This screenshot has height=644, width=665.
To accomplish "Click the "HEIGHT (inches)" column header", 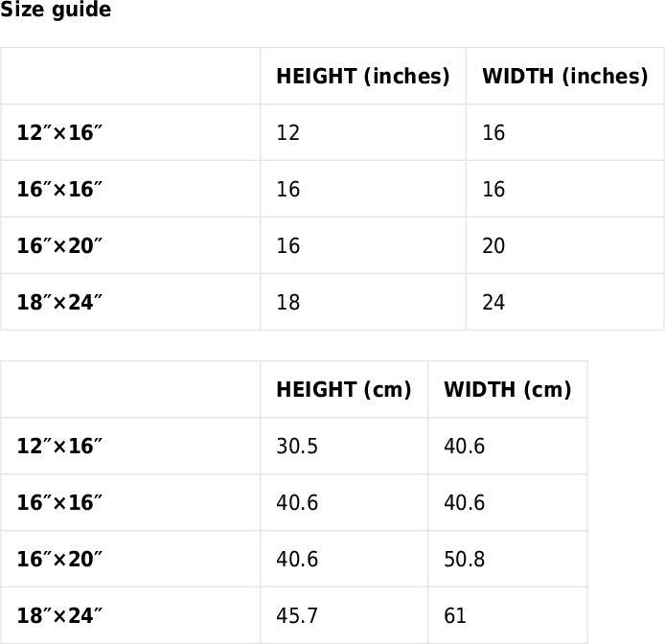I will pos(362,77).
